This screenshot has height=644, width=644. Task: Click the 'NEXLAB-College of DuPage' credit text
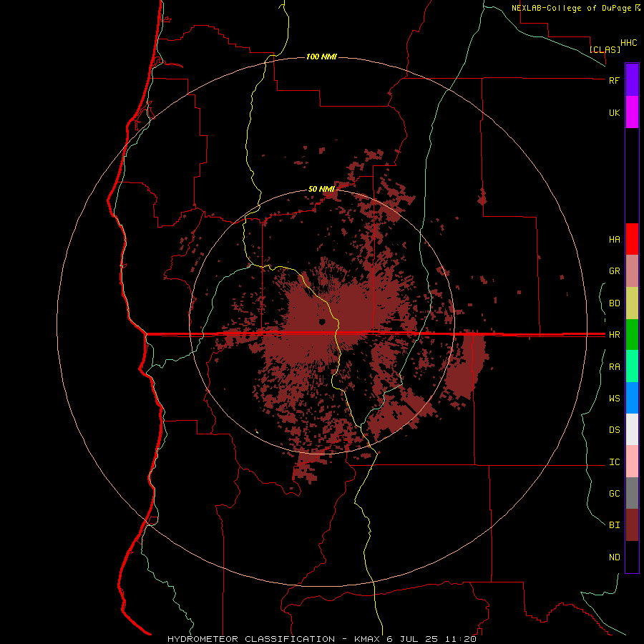pos(572,8)
